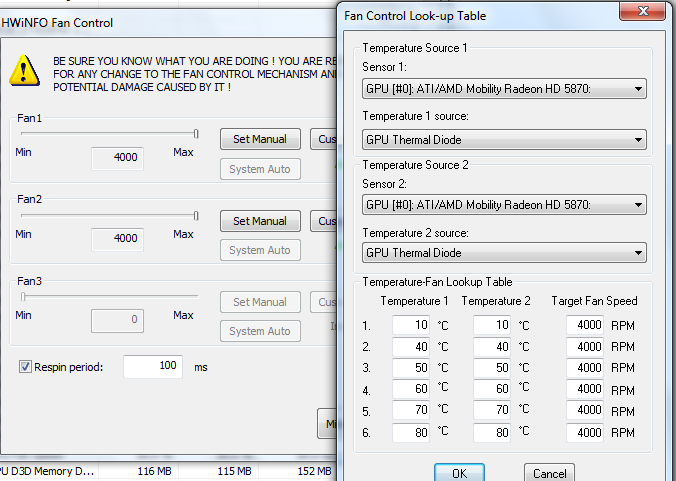Click OK in the Look-up Table dialog
This screenshot has height=481, width=676.
(459, 473)
